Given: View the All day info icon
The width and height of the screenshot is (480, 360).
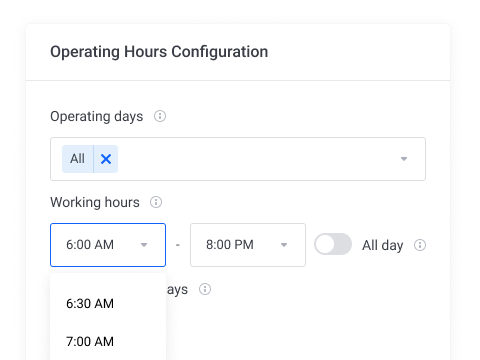Looking at the screenshot, I should [x=420, y=245].
